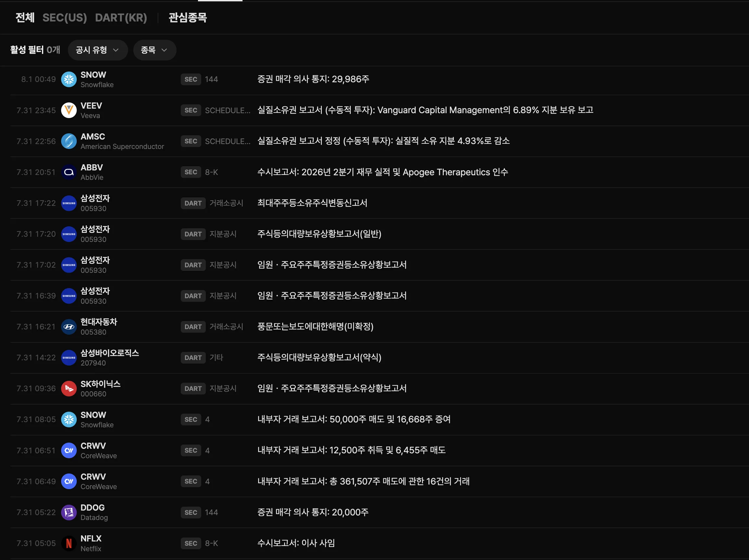Open DDOG 증권 매각 의사 통지 20,000주
The width and height of the screenshot is (749, 560).
tap(313, 512)
